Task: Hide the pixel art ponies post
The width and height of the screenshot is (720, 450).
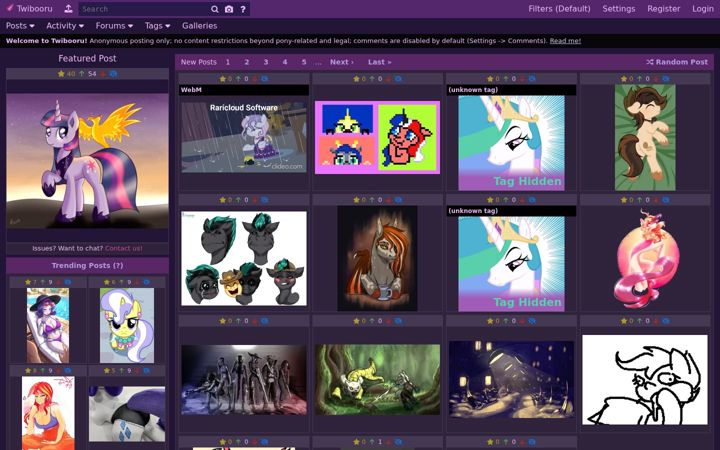Action: (x=398, y=79)
